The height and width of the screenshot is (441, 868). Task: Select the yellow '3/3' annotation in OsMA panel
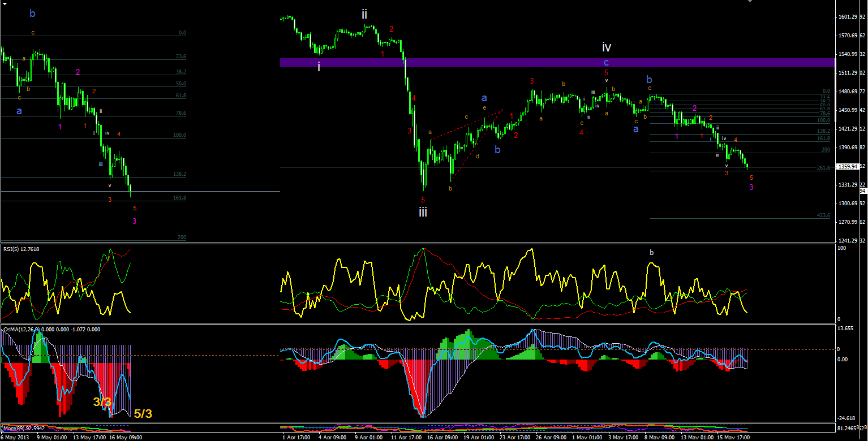(x=102, y=402)
